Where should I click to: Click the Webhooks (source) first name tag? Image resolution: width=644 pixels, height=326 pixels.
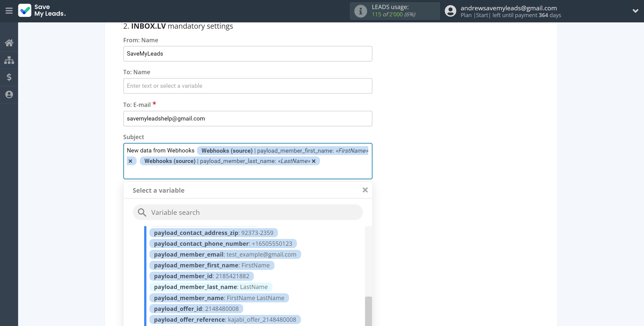click(x=283, y=151)
